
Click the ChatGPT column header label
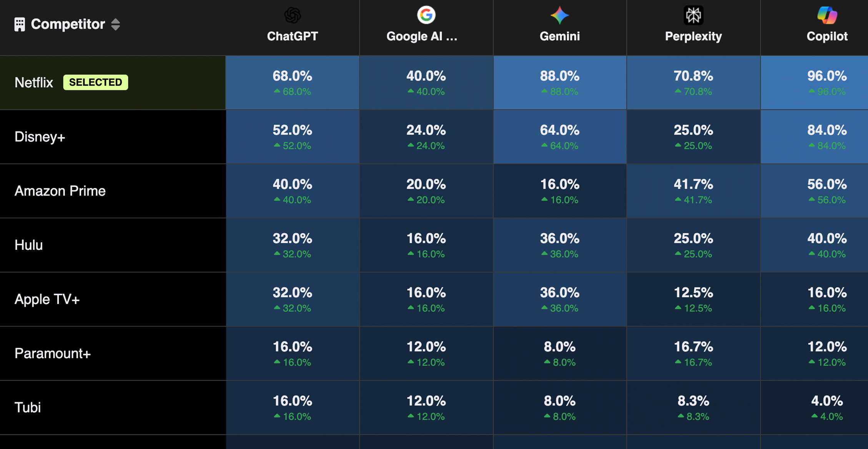coord(292,36)
